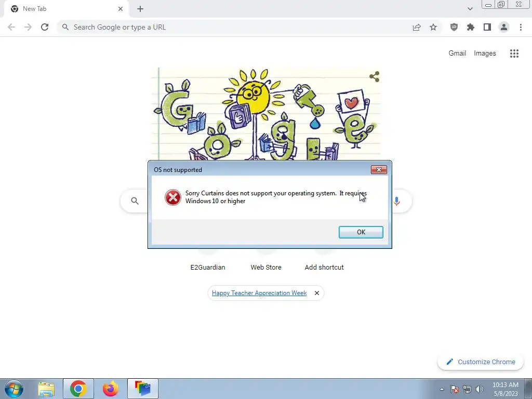Viewport: 532px width, 399px height.
Task: Restore down the Chrome window
Action: point(501,5)
